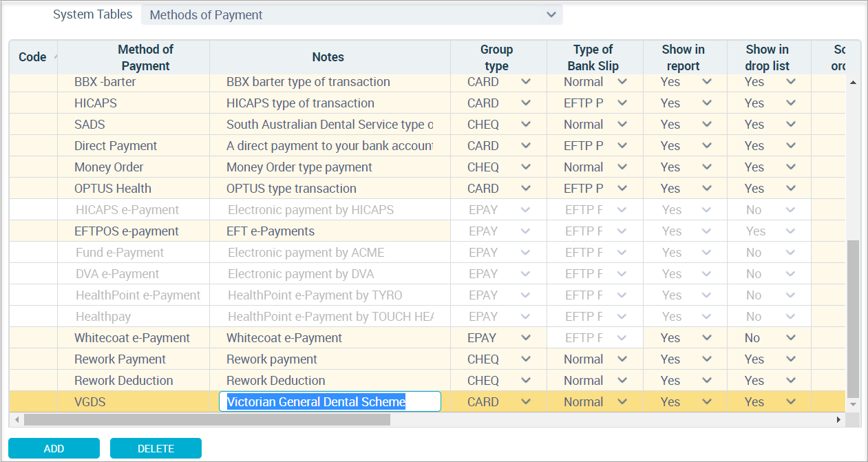Click 'HealthPoint e-Payment by TYRO' notes cell
868x462 pixels.
[x=330, y=295]
